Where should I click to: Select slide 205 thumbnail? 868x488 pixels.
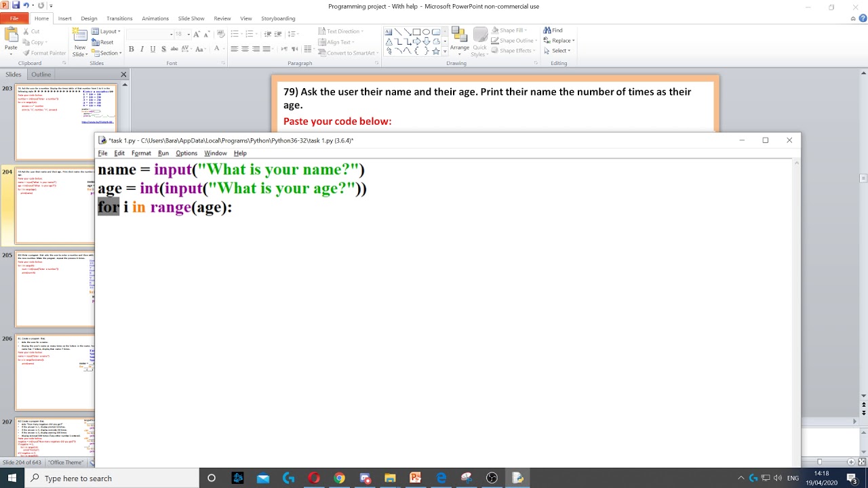56,289
